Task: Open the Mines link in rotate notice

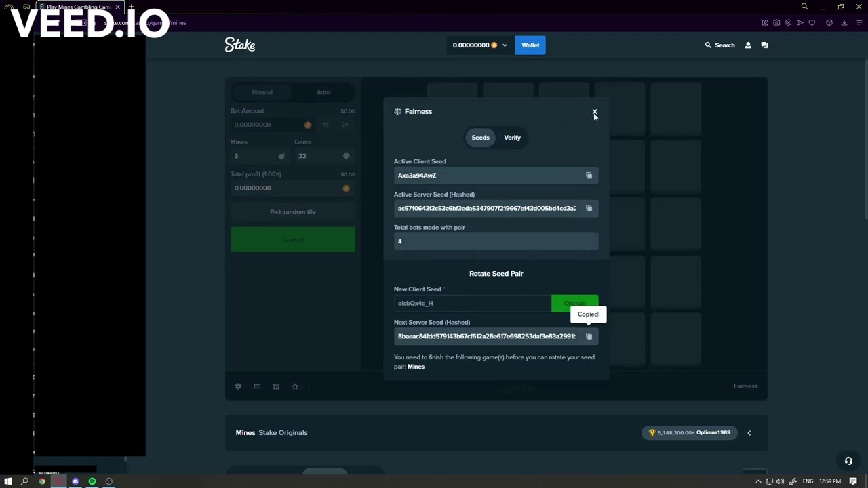Action: pos(416,367)
